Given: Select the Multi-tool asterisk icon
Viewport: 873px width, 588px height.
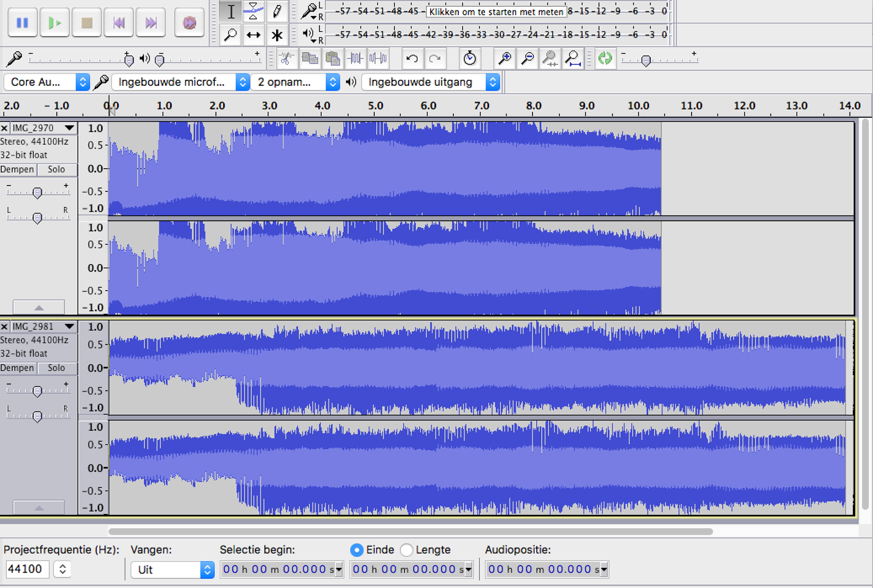Looking at the screenshot, I should 276,35.
